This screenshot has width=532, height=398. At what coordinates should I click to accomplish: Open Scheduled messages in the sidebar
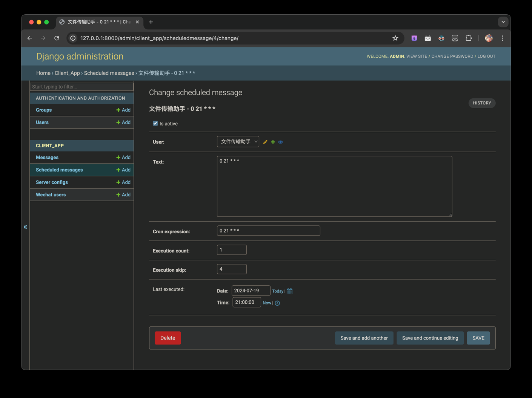59,170
